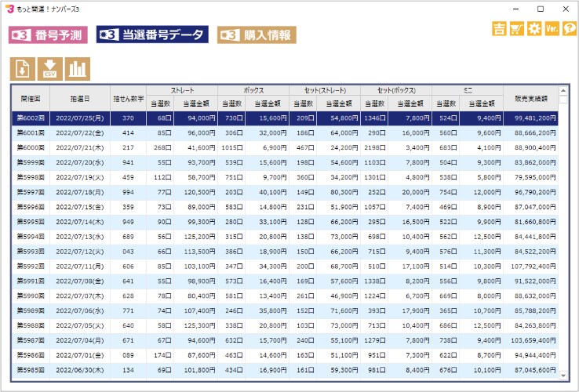
Task: Click date 2022/07/01(金)
Action: (x=80, y=355)
